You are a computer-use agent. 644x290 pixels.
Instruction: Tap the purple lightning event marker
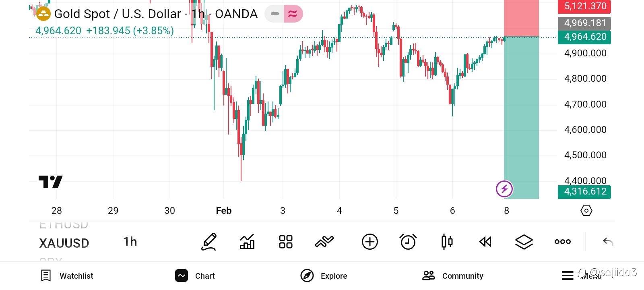point(504,188)
